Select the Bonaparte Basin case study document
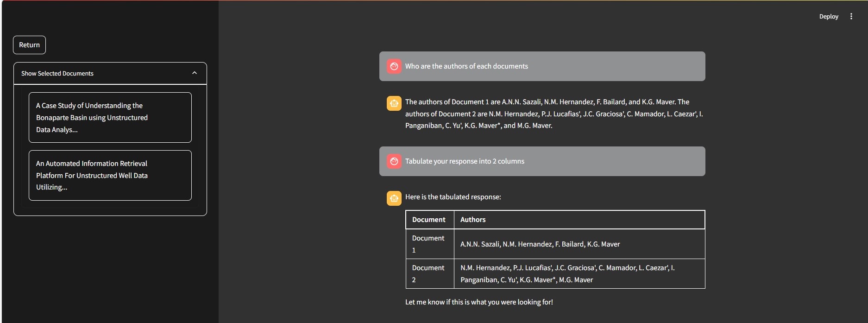Viewport: 868px width, 323px height. click(110, 118)
